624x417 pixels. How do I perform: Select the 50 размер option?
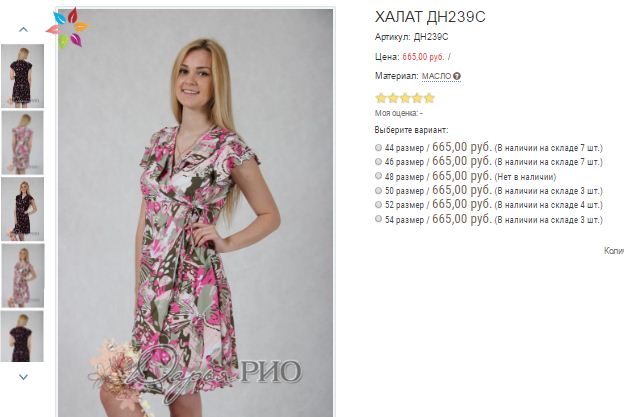click(x=378, y=191)
